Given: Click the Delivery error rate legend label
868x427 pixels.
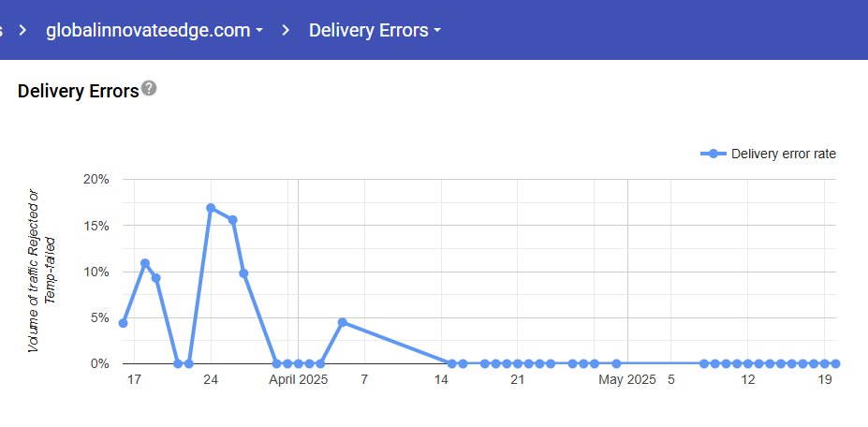Looking at the screenshot, I should pos(783,154).
